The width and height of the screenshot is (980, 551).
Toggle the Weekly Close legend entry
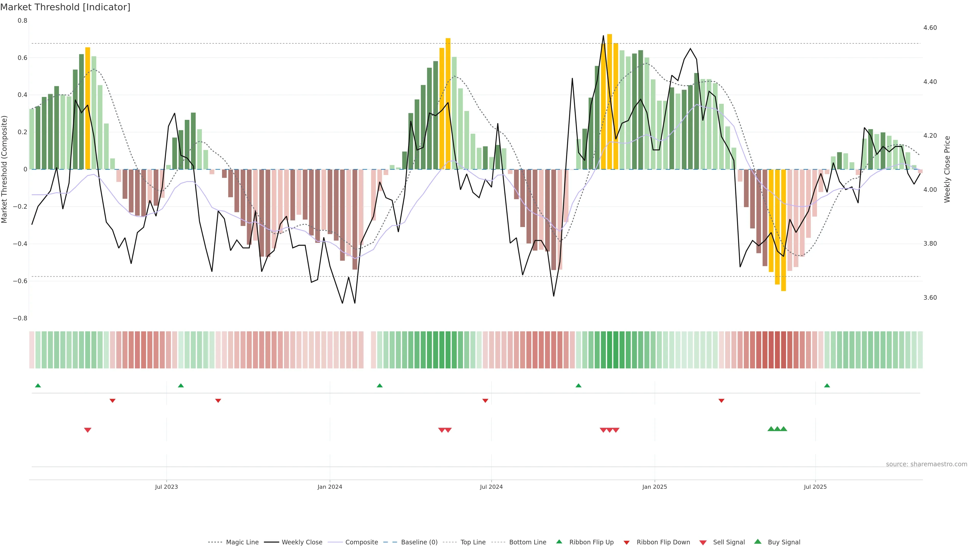coord(302,542)
